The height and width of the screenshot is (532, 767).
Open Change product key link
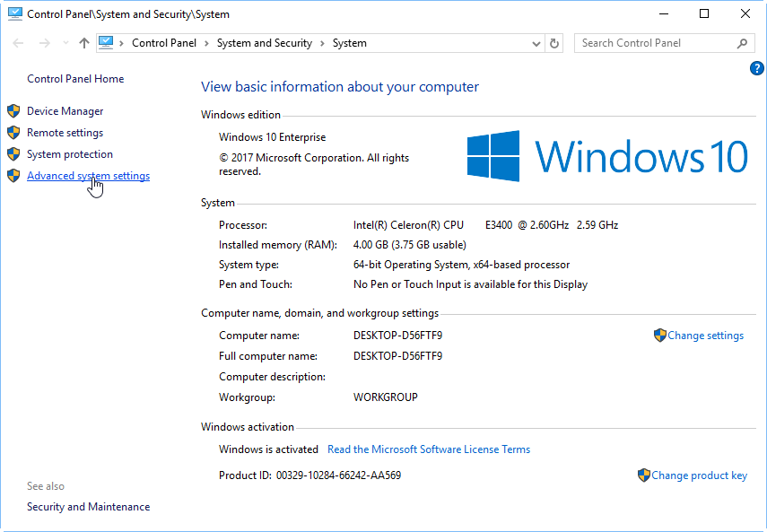pyautogui.click(x=699, y=475)
